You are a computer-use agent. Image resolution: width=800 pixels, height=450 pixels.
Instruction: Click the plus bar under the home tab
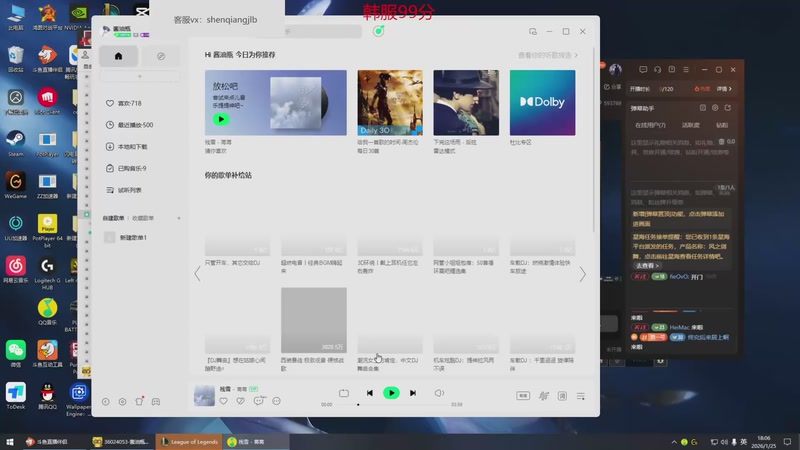point(140,77)
